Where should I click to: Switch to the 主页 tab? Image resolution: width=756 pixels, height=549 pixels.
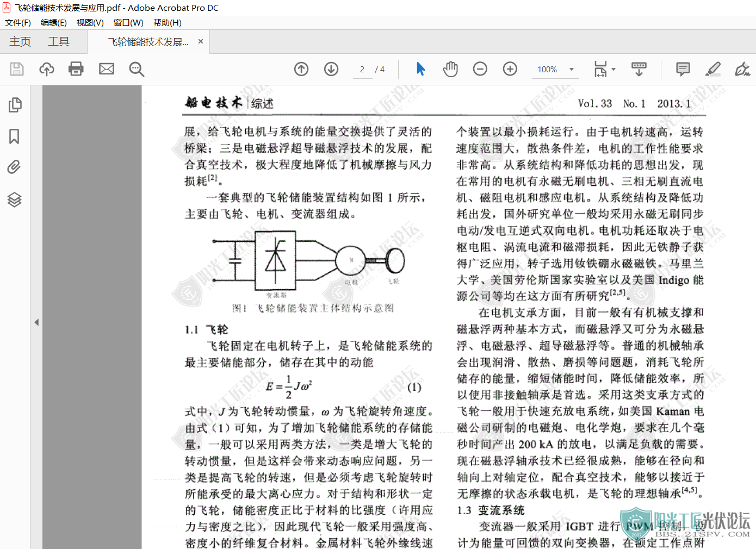[x=20, y=42]
